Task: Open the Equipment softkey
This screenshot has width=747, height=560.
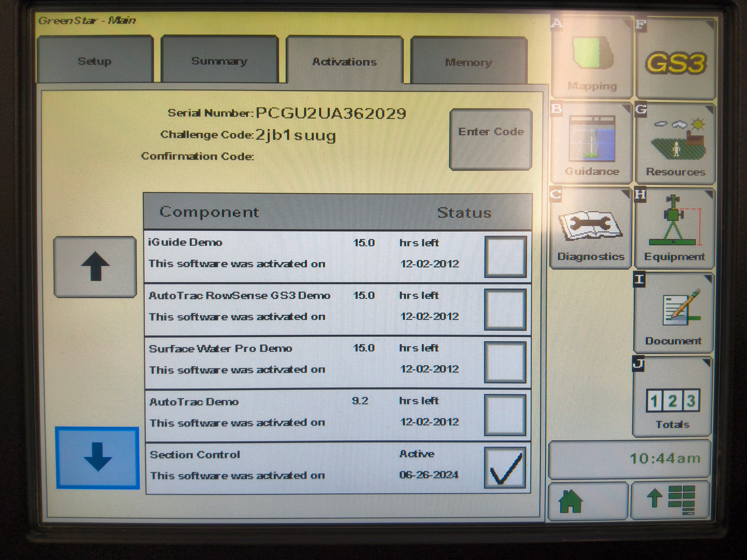Action: point(674,229)
